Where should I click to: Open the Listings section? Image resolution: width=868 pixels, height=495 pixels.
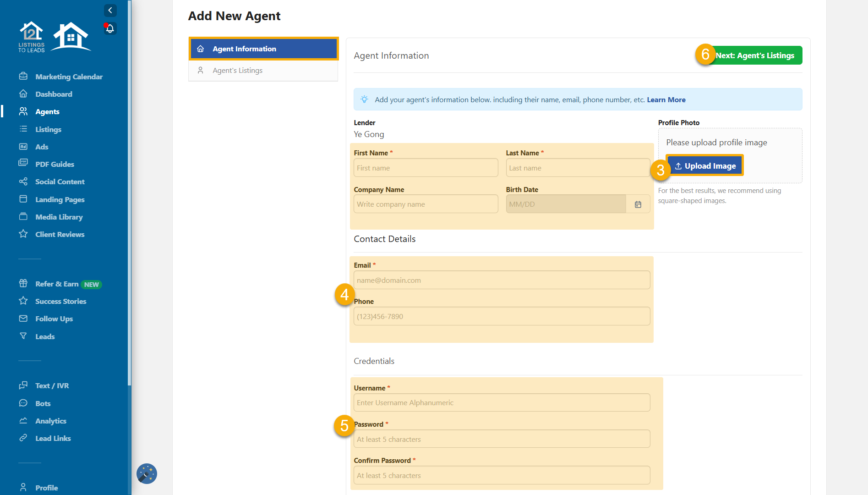[x=48, y=129]
